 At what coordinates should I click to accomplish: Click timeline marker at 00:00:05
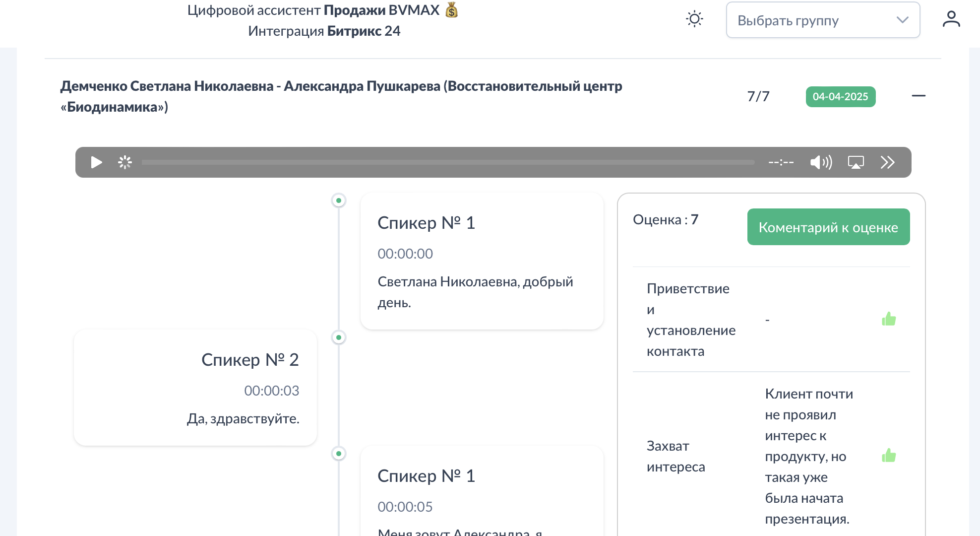(339, 454)
